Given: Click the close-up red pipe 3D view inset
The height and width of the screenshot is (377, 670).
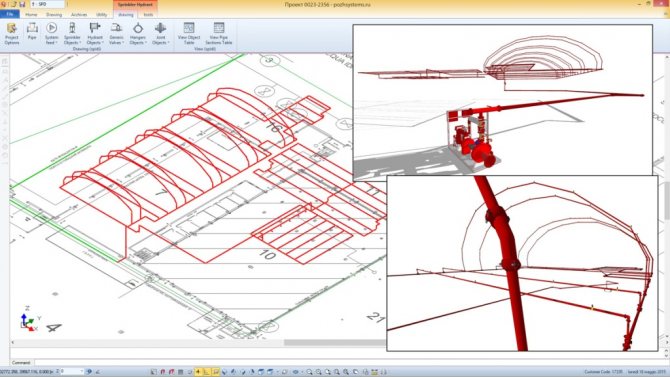Looking at the screenshot, I should 522,263.
